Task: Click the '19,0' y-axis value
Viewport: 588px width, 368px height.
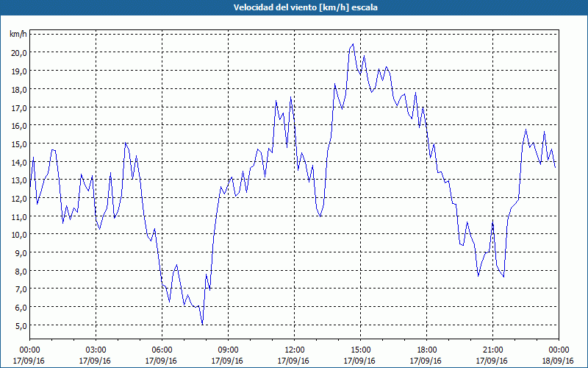Action: tap(19, 71)
